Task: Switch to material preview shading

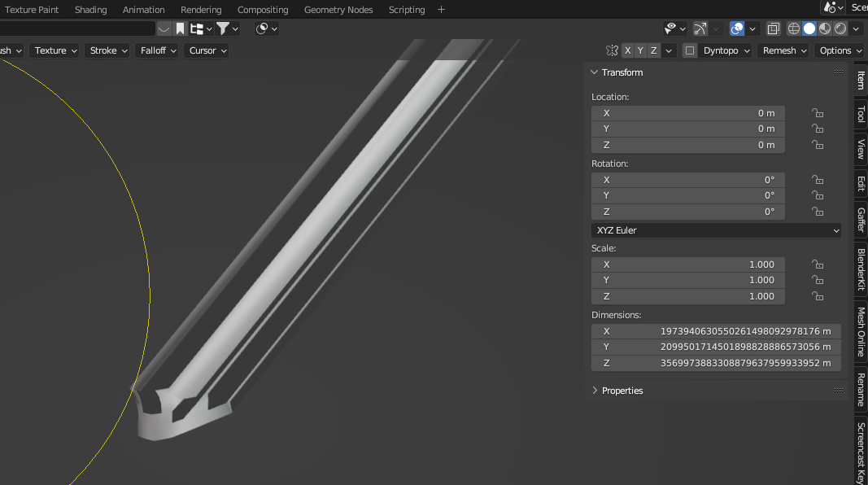Action: tap(825, 28)
